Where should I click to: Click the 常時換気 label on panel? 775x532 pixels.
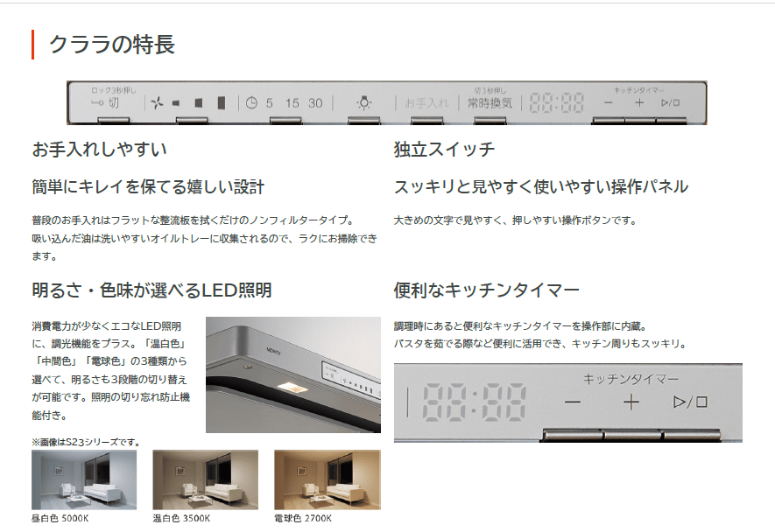click(490, 103)
